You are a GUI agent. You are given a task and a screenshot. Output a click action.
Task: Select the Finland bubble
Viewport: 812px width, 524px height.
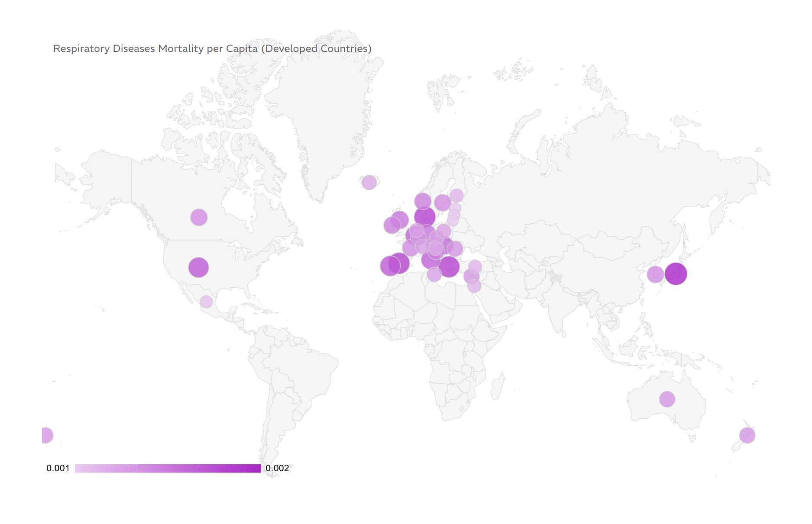tap(456, 196)
